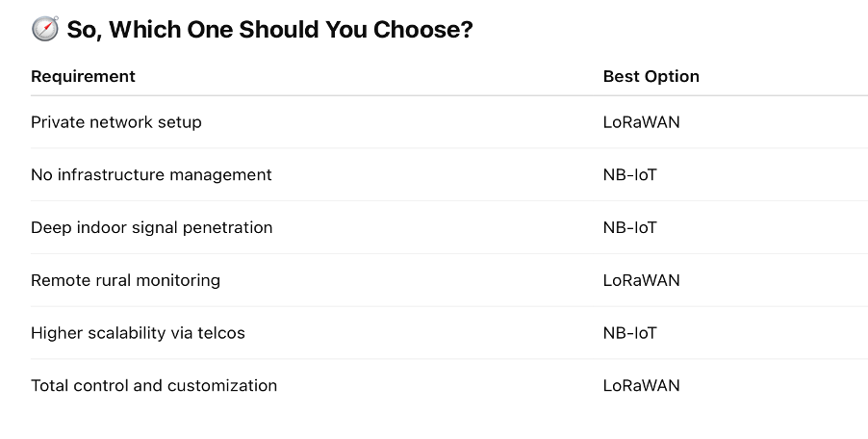Select NB-IoT beside Deep indoor signal penetration
The image size is (868, 439).
629,227
